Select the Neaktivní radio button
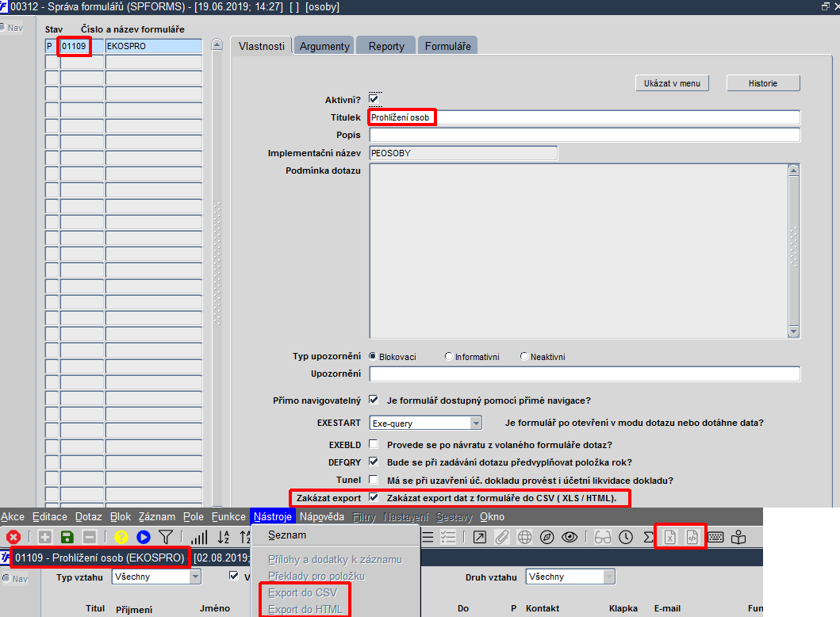The image size is (840, 617). (524, 356)
